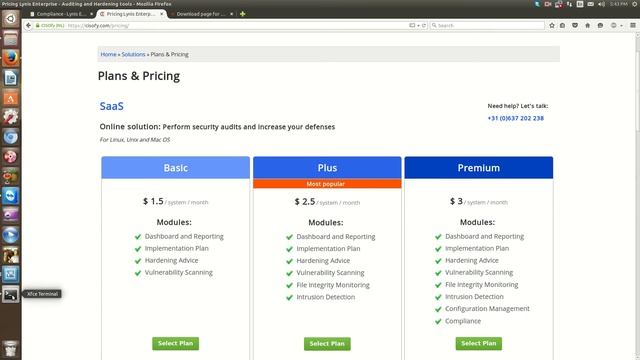The image size is (640, 360).
Task: Click 'Plans & Pricing' page heading
Action: pos(139,76)
